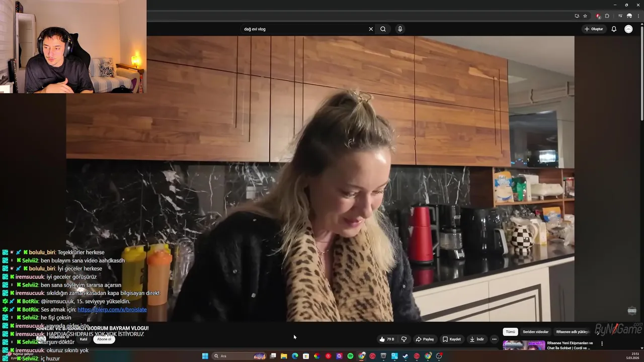644x362 pixels.
Task: Start voice search with microphone icon
Action: [x=400, y=29]
